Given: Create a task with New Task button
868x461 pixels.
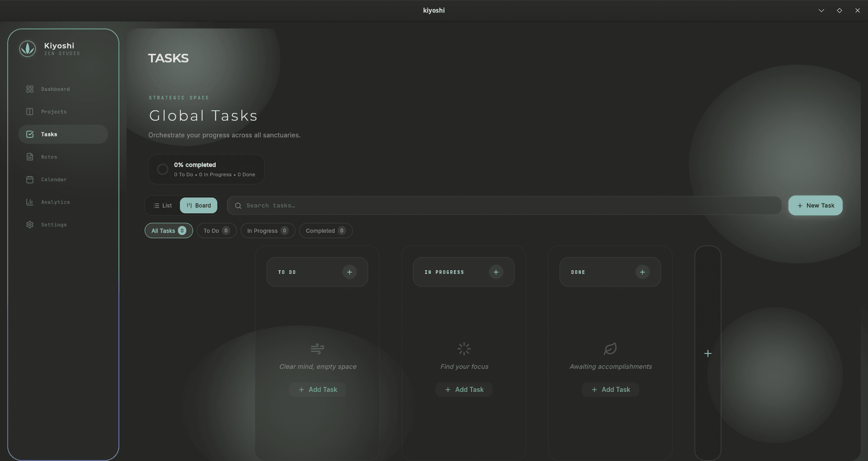Looking at the screenshot, I should pos(815,206).
